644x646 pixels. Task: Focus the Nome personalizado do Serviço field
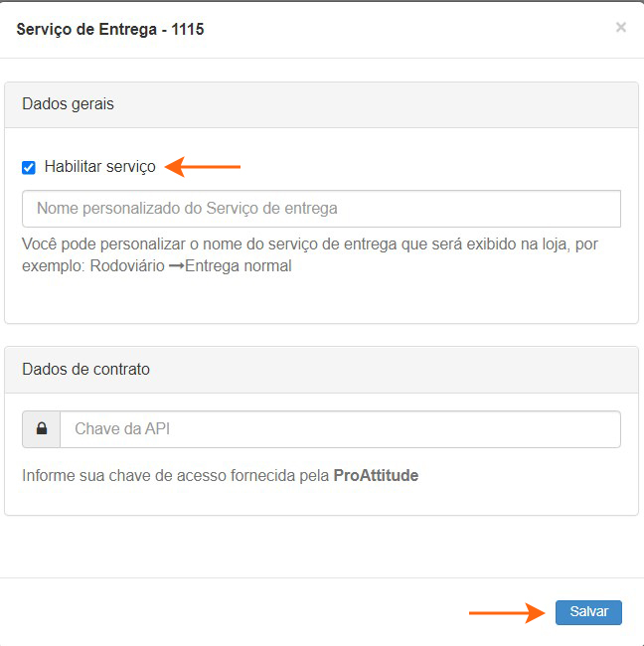click(x=321, y=209)
